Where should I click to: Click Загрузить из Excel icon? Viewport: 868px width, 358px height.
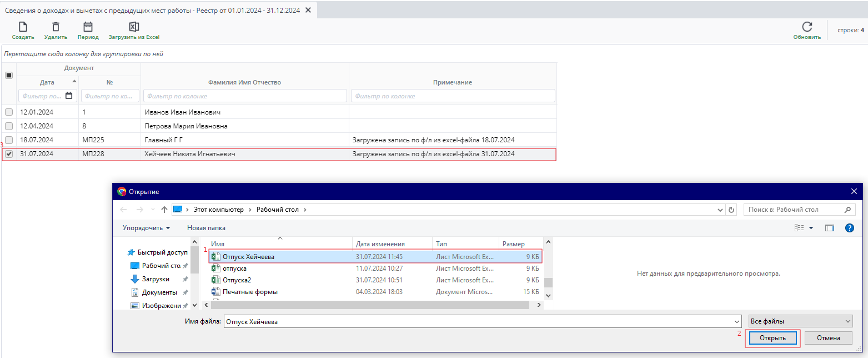pos(134,27)
